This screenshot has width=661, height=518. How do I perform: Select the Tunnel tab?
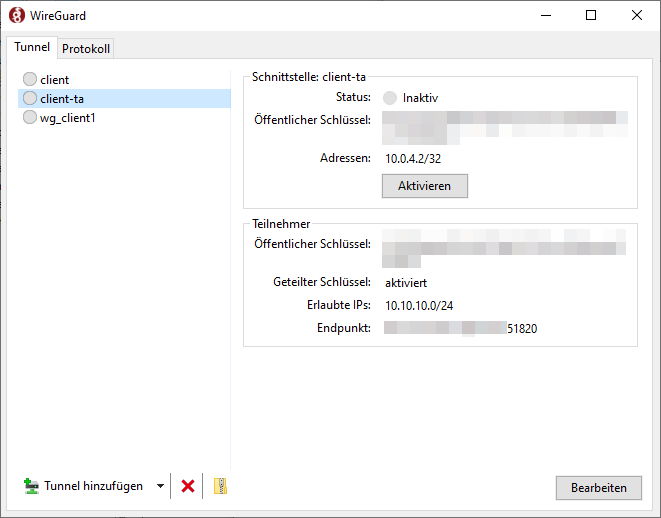pyautogui.click(x=32, y=48)
